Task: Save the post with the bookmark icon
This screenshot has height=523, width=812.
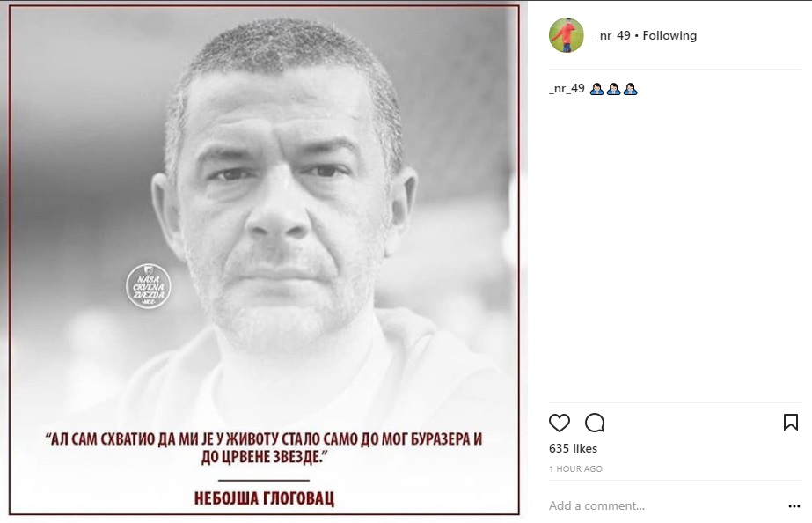Action: [x=790, y=423]
